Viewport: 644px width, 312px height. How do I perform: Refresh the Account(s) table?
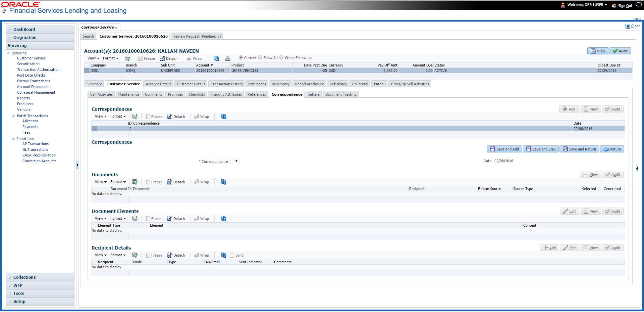[216, 58]
